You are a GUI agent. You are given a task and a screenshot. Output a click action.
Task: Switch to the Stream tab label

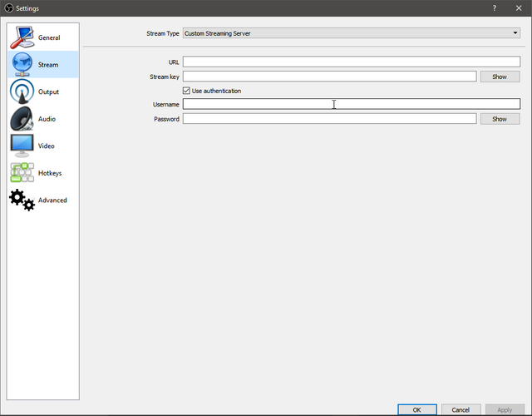tap(48, 65)
